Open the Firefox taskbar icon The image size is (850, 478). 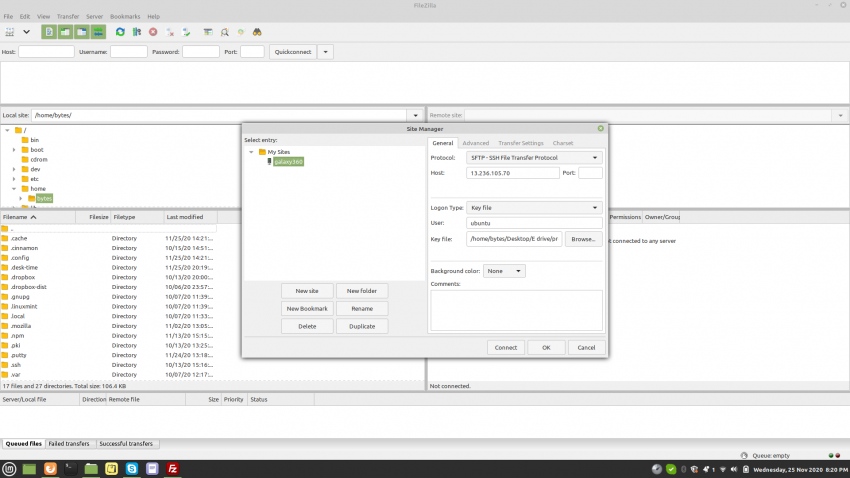pyautogui.click(x=49, y=468)
